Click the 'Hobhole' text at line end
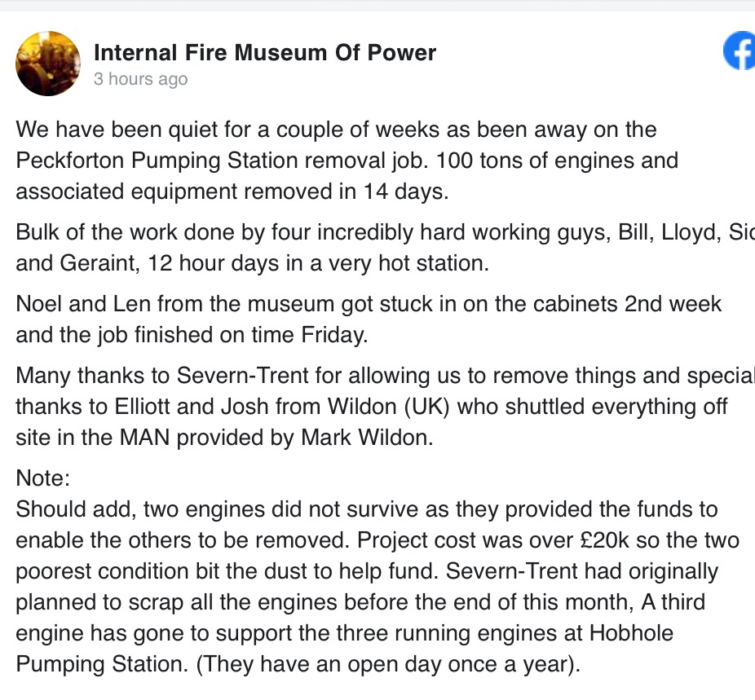The height and width of the screenshot is (700, 755). coord(631,633)
